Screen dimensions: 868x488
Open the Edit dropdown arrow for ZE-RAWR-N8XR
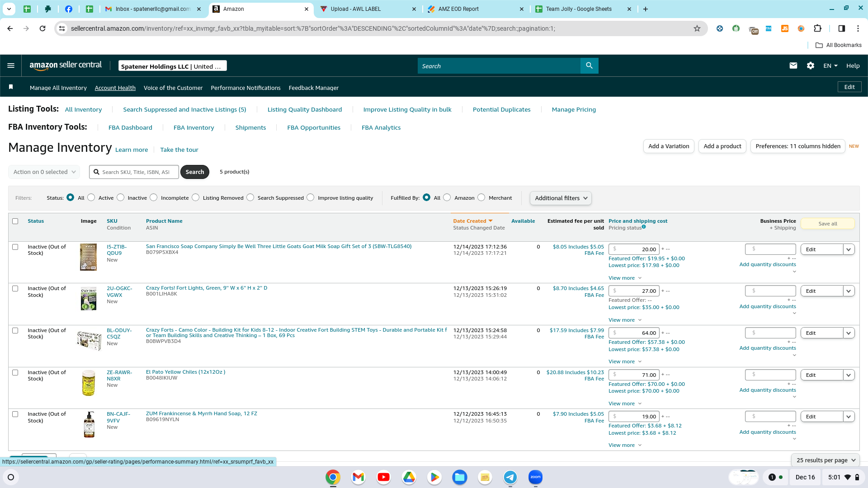pyautogui.click(x=849, y=375)
